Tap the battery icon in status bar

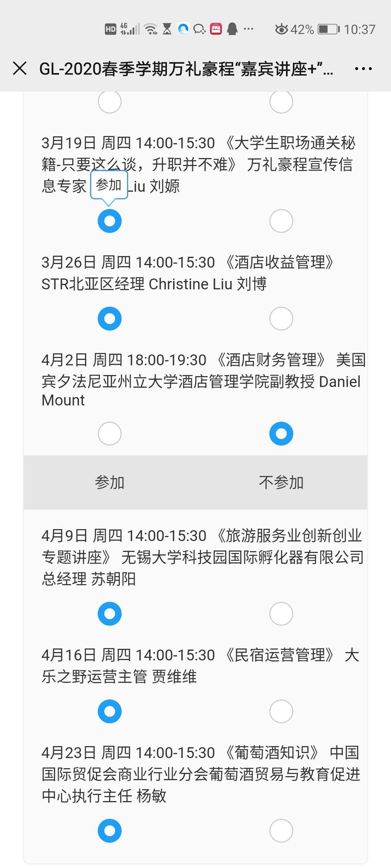(x=329, y=30)
